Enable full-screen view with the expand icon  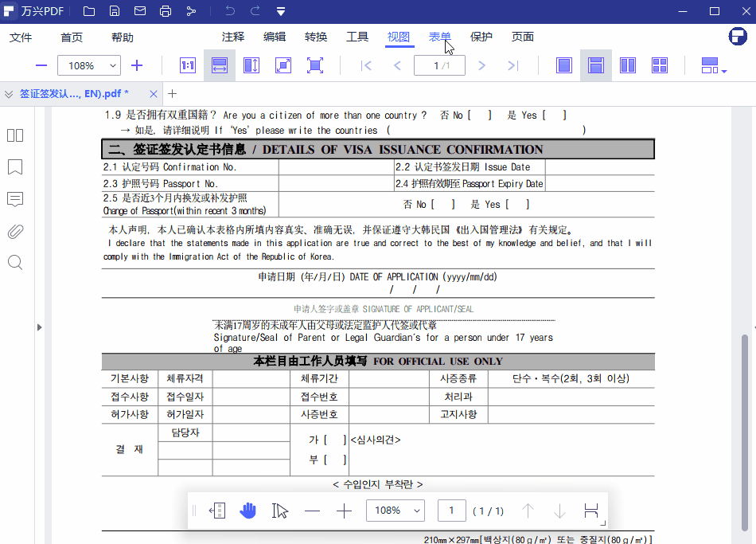[315, 65]
